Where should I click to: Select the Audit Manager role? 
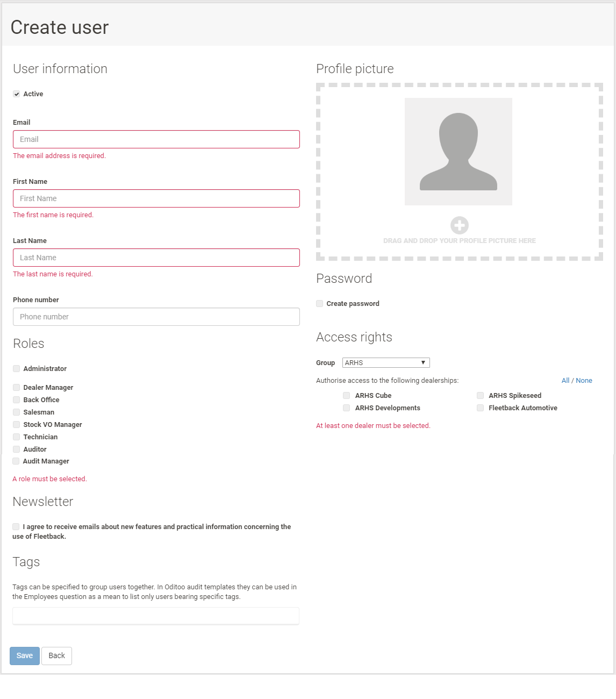(x=16, y=461)
